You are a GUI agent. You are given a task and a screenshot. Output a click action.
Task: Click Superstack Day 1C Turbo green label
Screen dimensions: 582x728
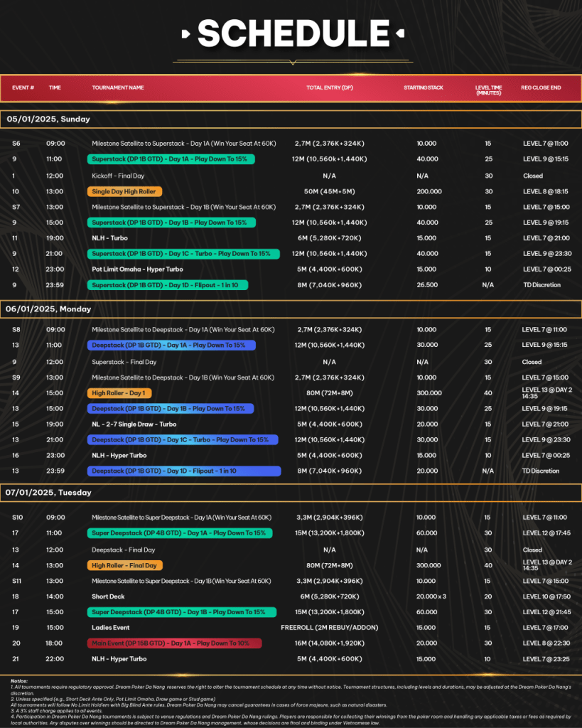(183, 254)
